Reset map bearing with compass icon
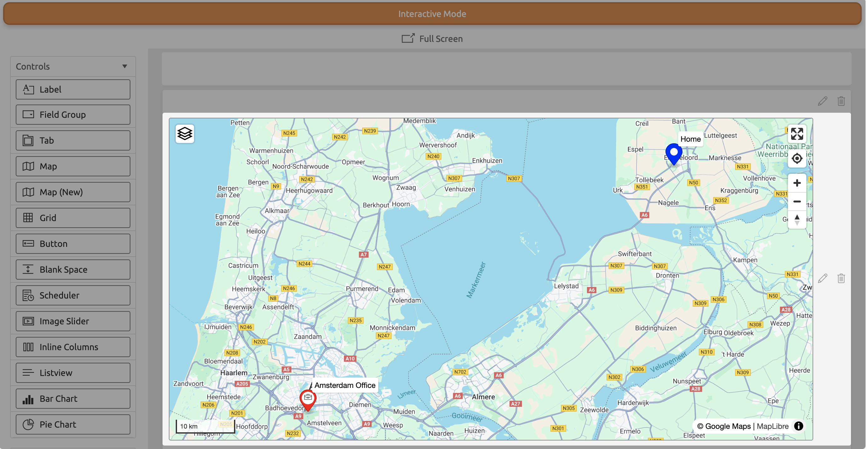 (x=797, y=219)
